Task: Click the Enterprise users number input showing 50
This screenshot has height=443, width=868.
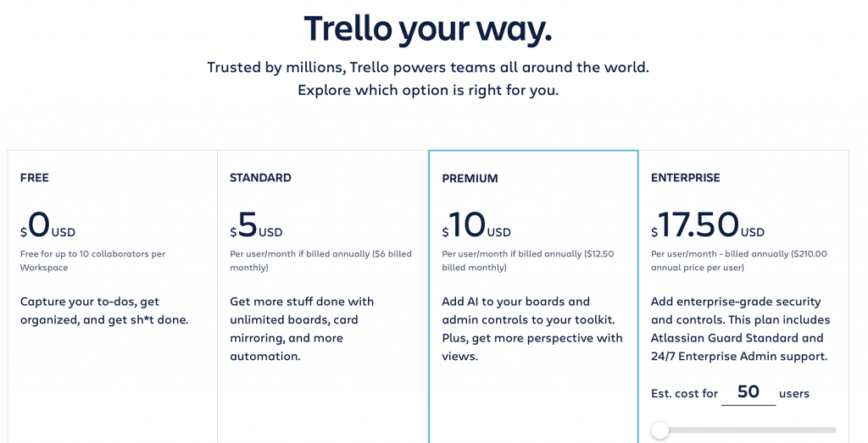Action: [x=748, y=392]
